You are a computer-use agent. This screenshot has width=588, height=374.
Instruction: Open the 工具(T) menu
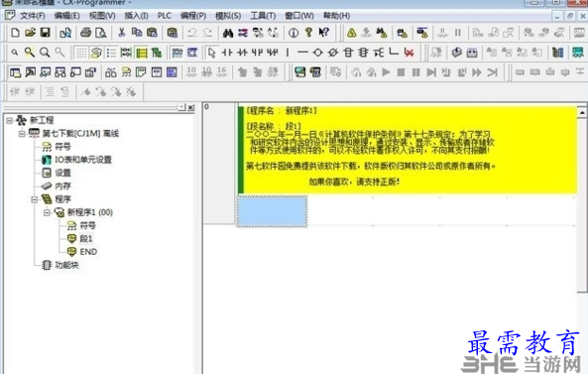[x=263, y=16]
